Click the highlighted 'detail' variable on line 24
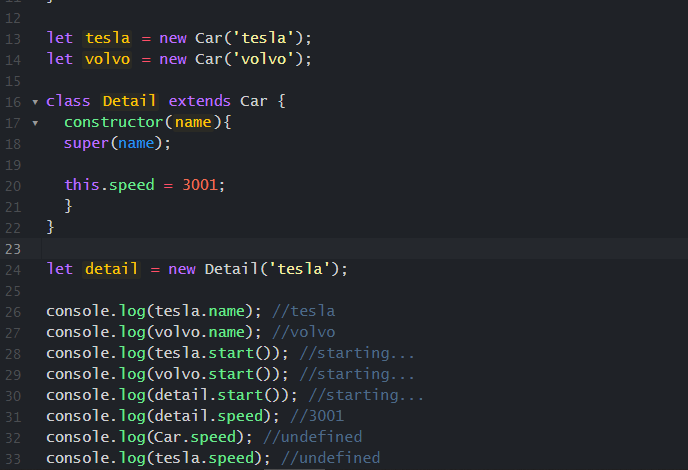 click(x=111, y=269)
